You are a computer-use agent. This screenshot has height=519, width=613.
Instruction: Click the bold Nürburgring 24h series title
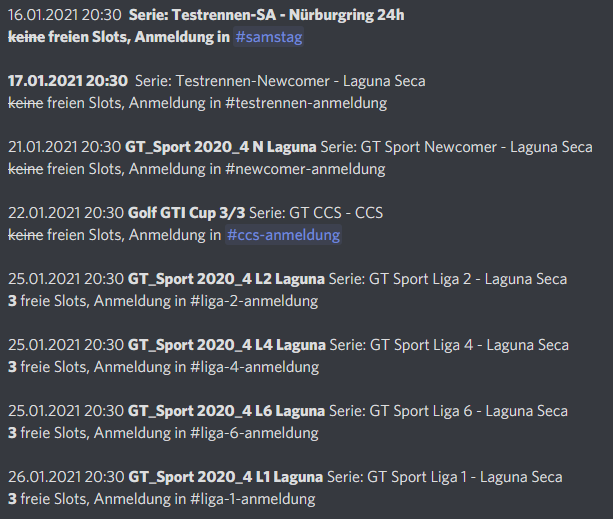[267, 15]
